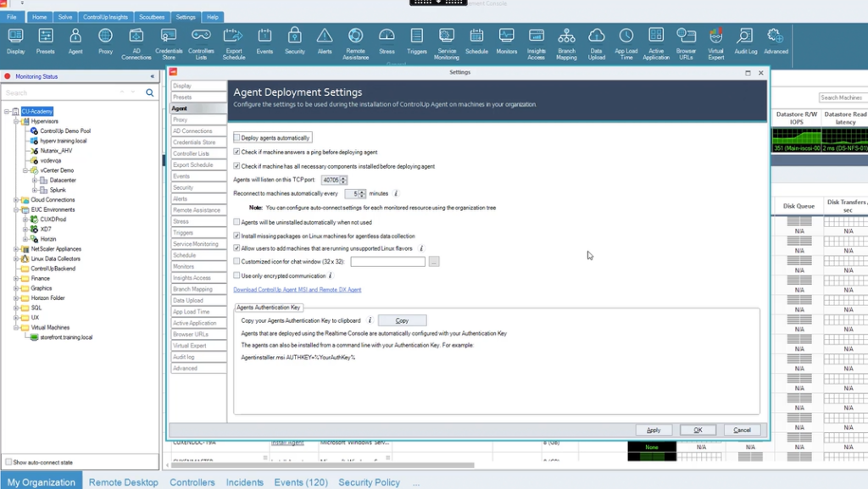Open Triggers ribbon icon

[417, 42]
